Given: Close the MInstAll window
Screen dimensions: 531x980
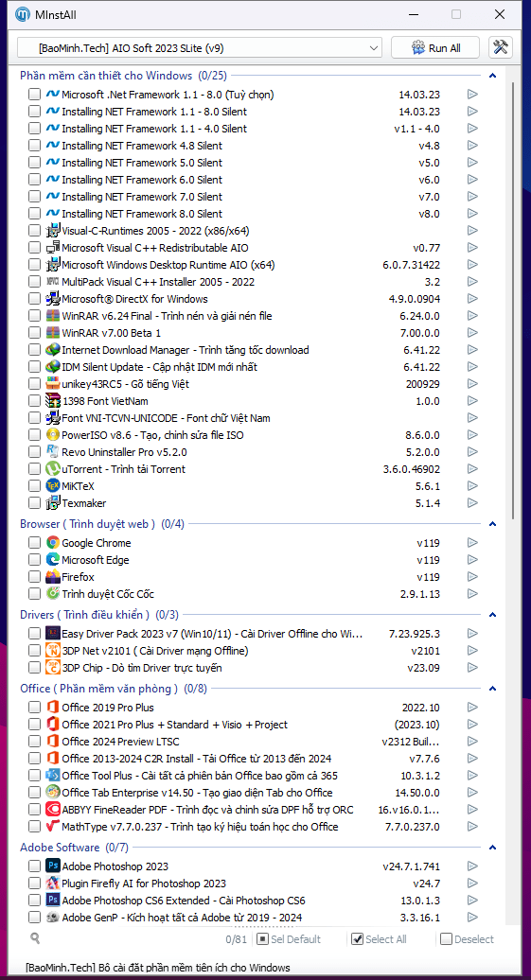Looking at the screenshot, I should click(499, 14).
